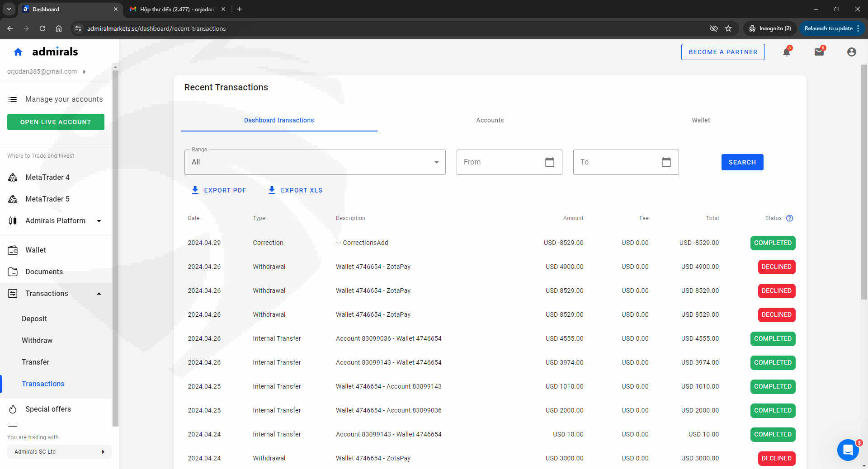Open Withdraw in the sidebar menu
868x469 pixels.
click(37, 341)
